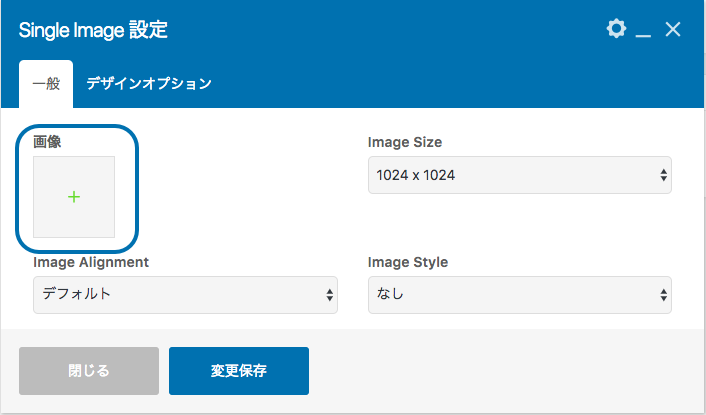The width and height of the screenshot is (706, 415).
Task: Click the 変更保存 button
Action: click(x=239, y=371)
